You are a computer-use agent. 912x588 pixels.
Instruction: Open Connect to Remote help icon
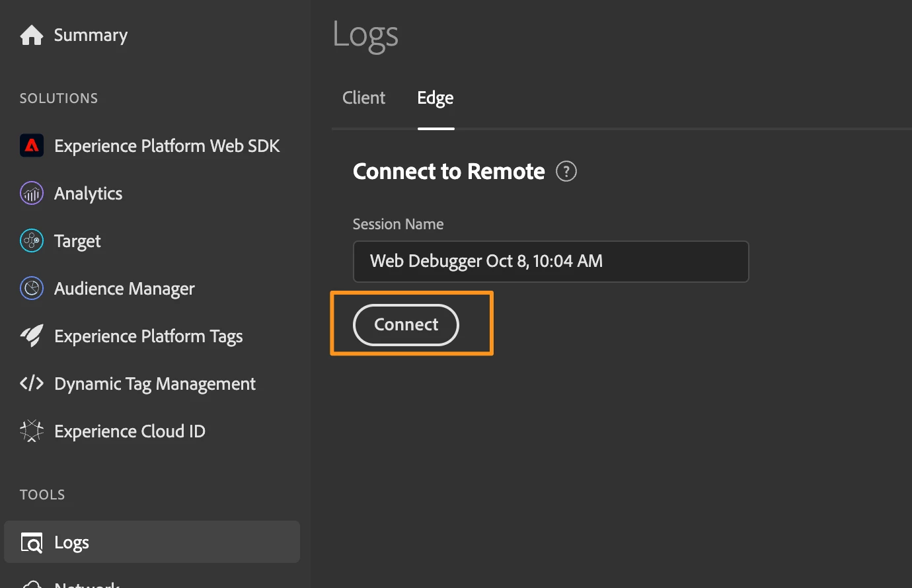tap(566, 172)
